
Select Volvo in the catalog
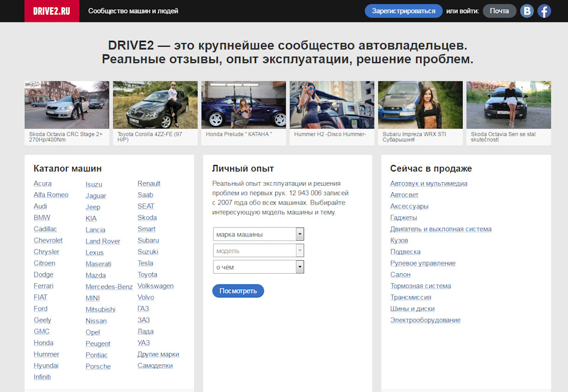146,297
